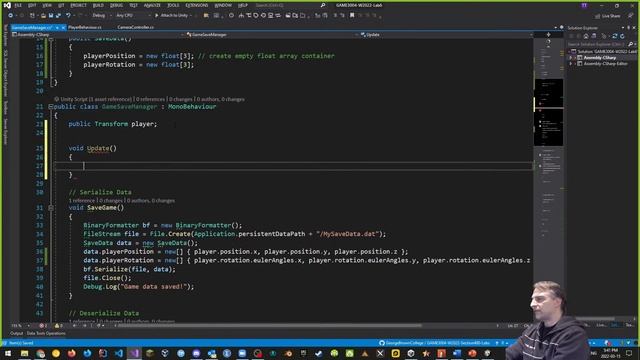The height and width of the screenshot is (360, 640).
Task: Open the Update member dropdown
Action: coord(446,35)
